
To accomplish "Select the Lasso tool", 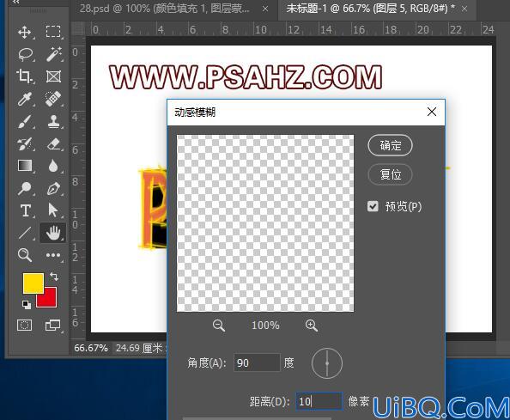I will 26,54.
